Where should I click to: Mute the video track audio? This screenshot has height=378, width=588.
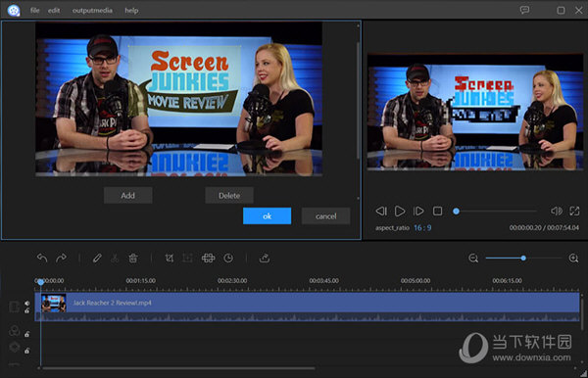point(27,303)
